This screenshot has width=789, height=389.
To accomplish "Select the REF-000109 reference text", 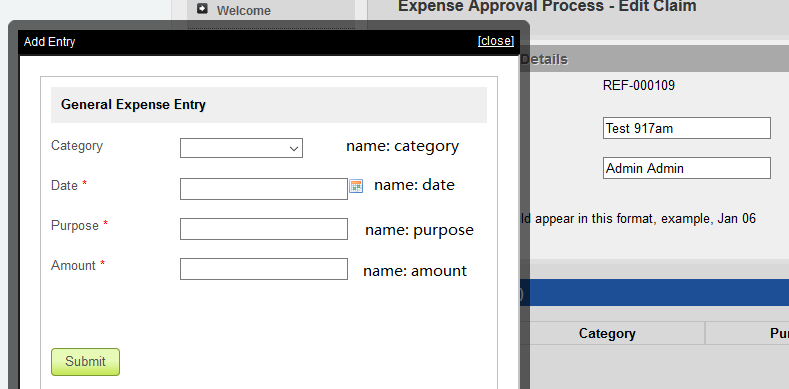I will (639, 86).
